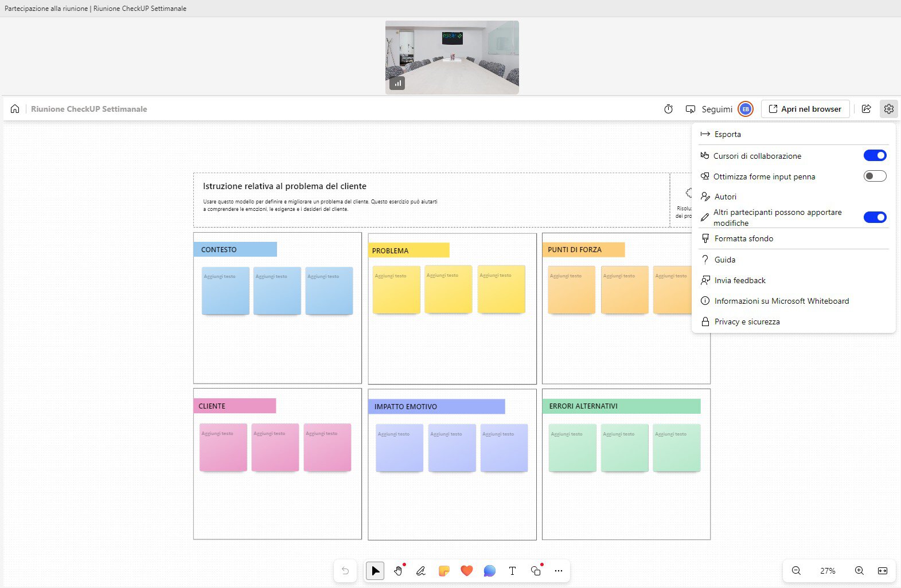This screenshot has height=588, width=901.
Task: Open the comments bubble tool
Action: pyautogui.click(x=490, y=571)
